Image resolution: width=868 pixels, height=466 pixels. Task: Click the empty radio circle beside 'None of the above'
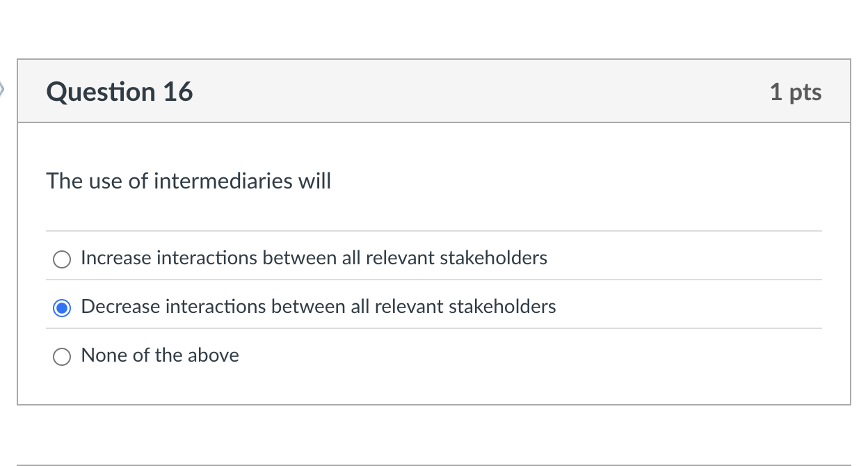pos(61,356)
